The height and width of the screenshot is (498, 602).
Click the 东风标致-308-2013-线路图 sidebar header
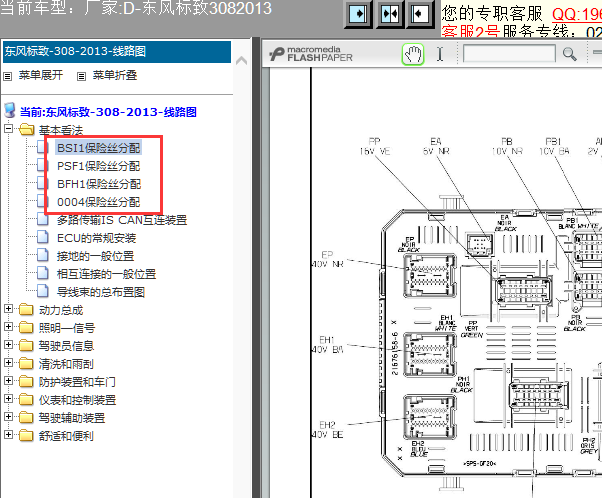point(117,51)
